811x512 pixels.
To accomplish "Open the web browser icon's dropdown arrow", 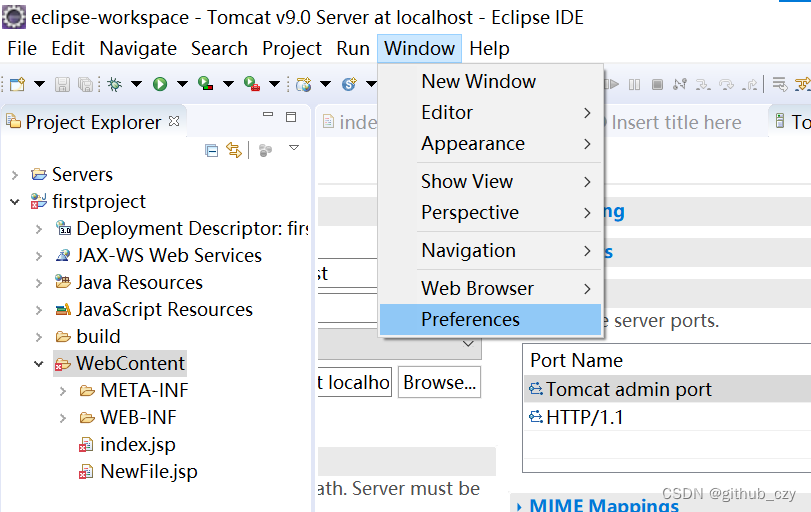I will [x=325, y=84].
